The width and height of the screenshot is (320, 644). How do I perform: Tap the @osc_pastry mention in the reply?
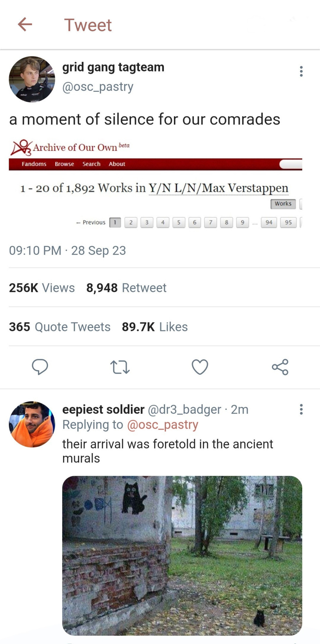point(163,425)
